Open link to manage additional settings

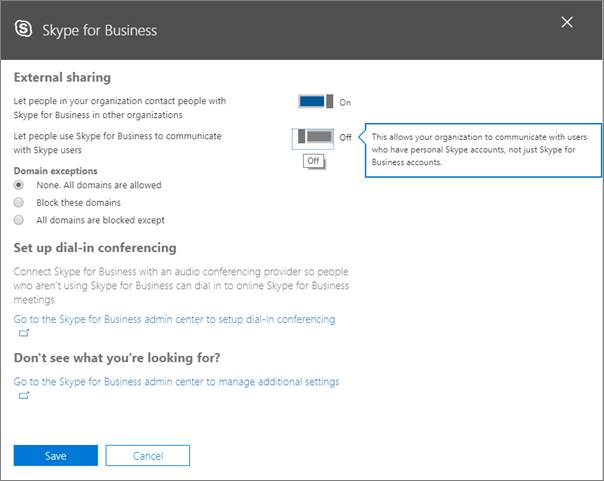click(176, 382)
